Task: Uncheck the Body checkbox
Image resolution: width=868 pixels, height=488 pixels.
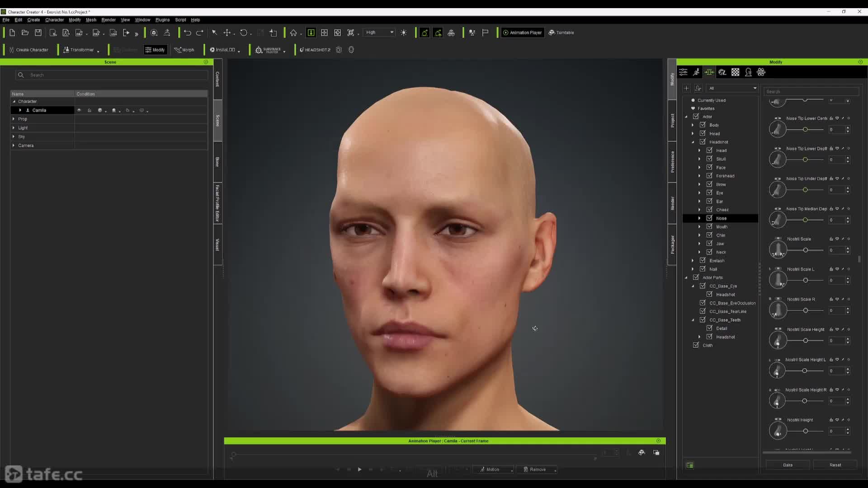Action: 703,125
